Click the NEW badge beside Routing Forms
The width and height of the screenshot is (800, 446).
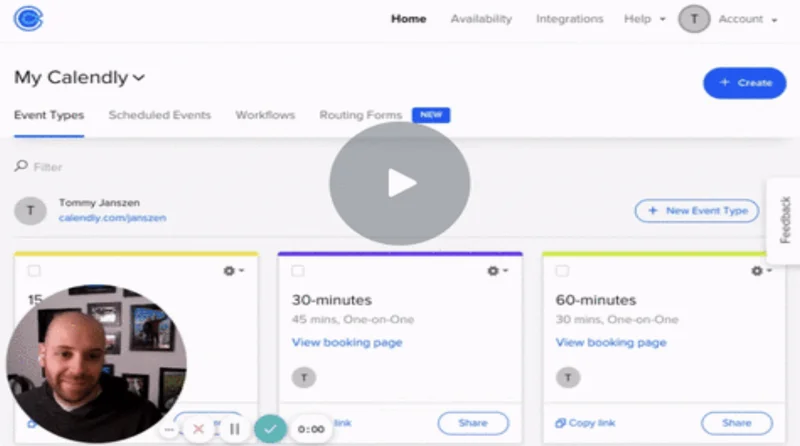pos(431,115)
